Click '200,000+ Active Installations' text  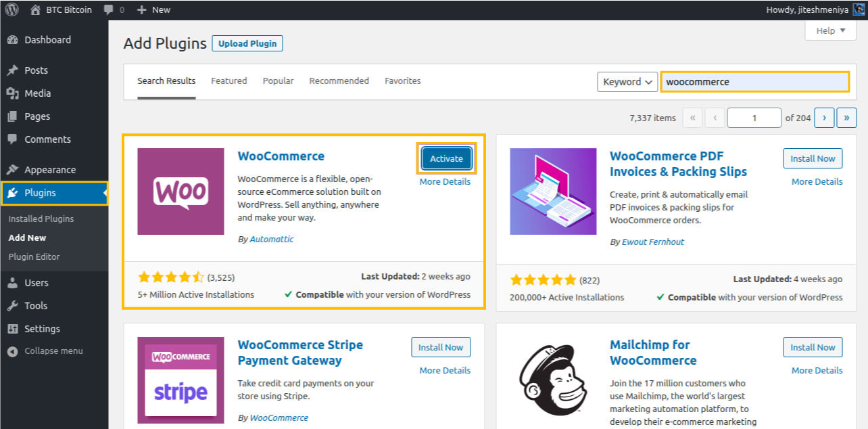[567, 298]
